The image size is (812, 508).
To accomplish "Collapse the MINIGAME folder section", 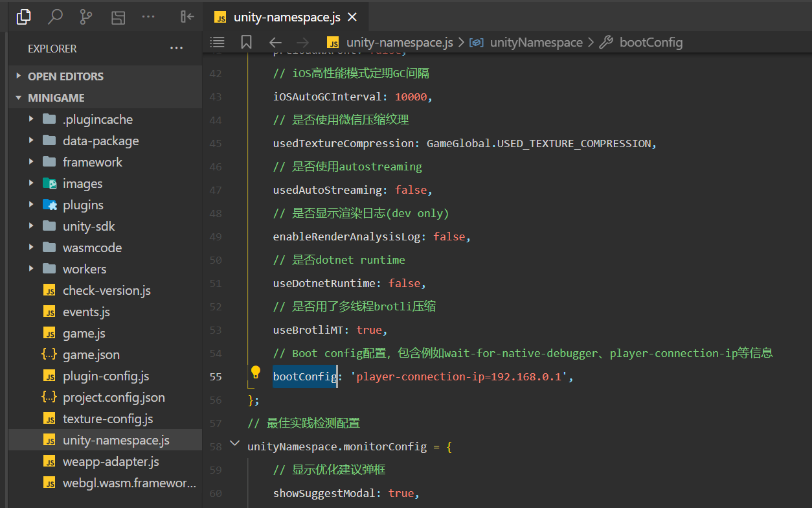I will pyautogui.click(x=56, y=98).
